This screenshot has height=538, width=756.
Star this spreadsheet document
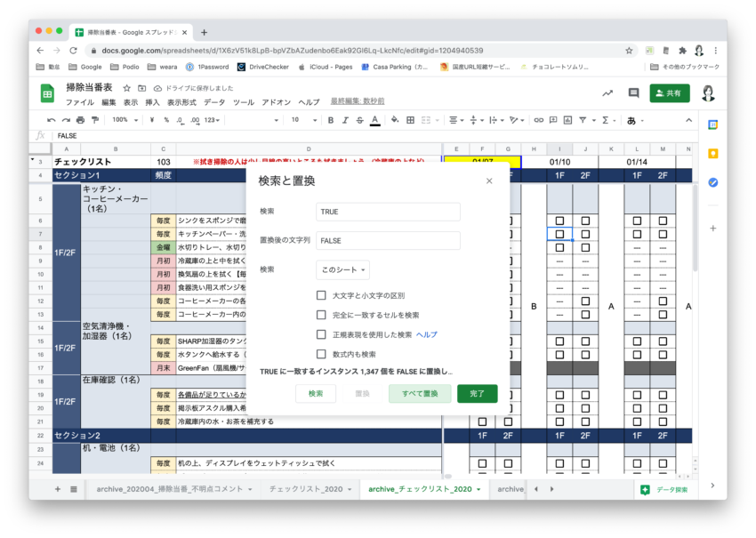pos(127,88)
